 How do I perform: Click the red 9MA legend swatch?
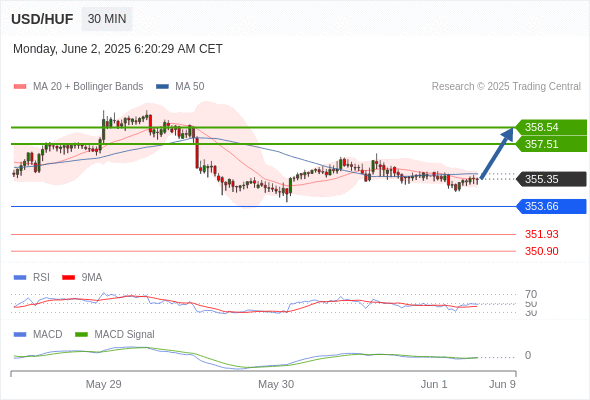(68, 278)
